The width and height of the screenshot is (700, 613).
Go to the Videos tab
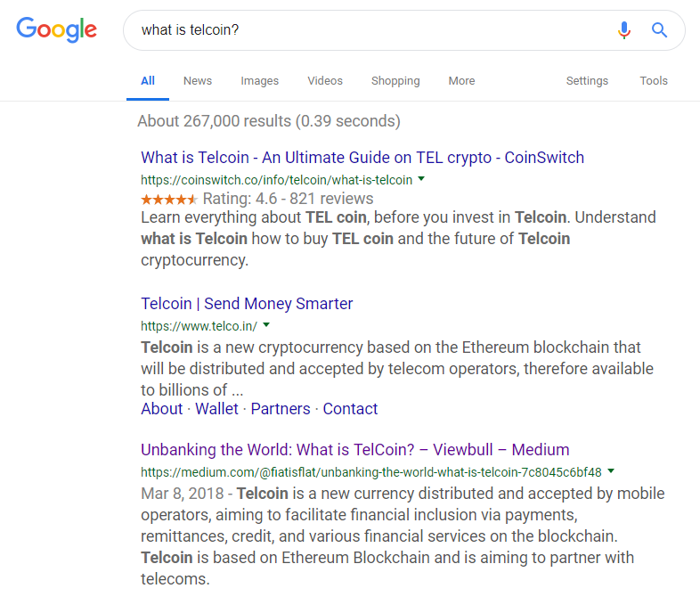click(325, 81)
